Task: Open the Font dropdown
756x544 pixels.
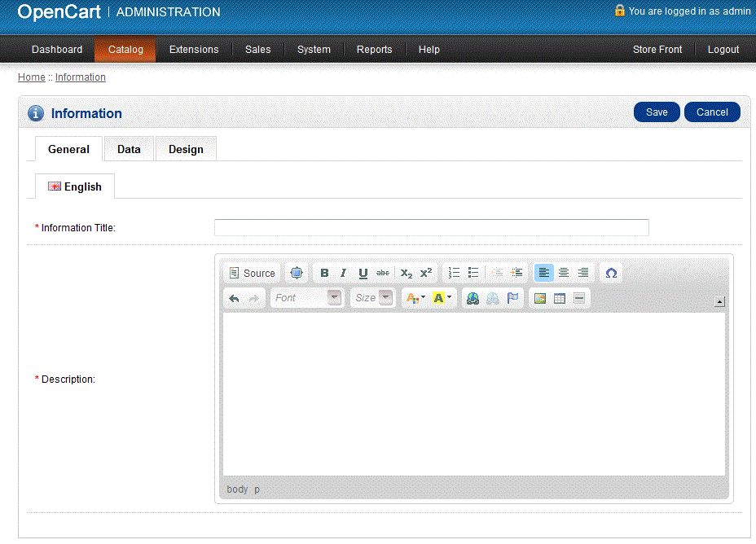Action: point(306,298)
